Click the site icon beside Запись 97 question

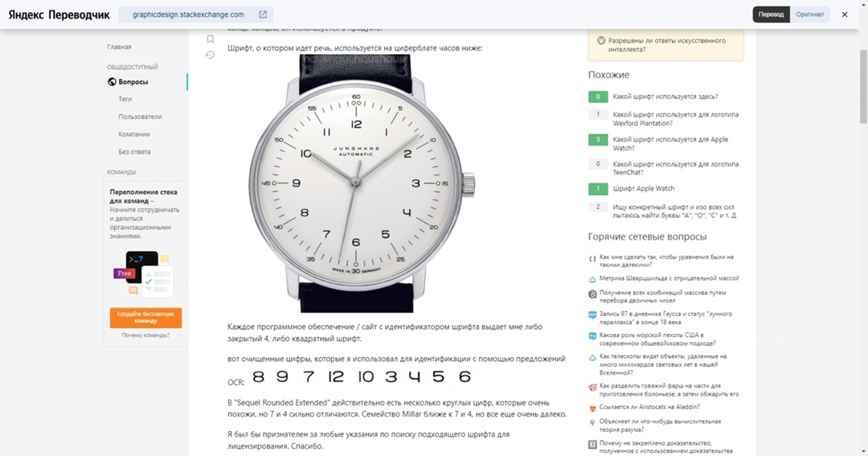click(592, 314)
